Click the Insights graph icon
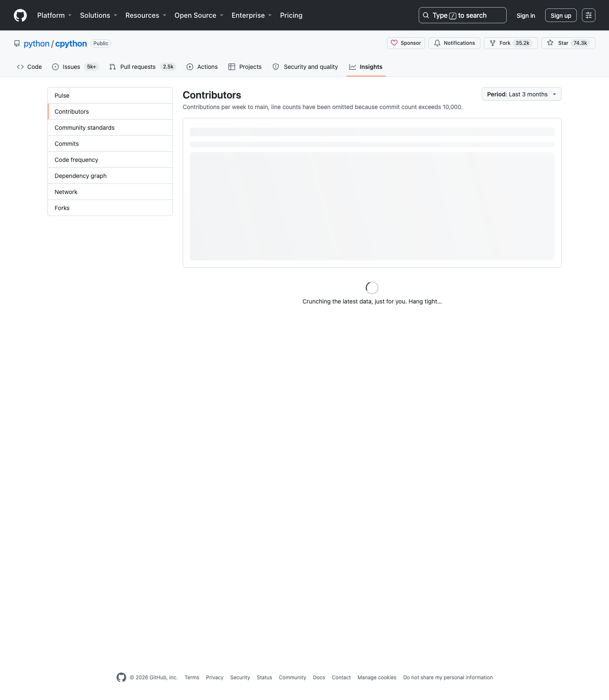This screenshot has width=609, height=700. click(353, 67)
